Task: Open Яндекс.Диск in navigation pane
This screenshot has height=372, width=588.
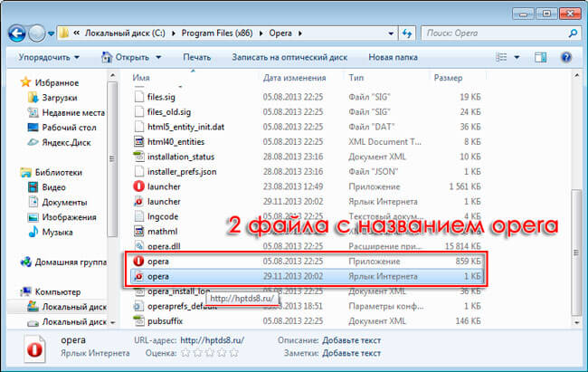Action: click(66, 143)
